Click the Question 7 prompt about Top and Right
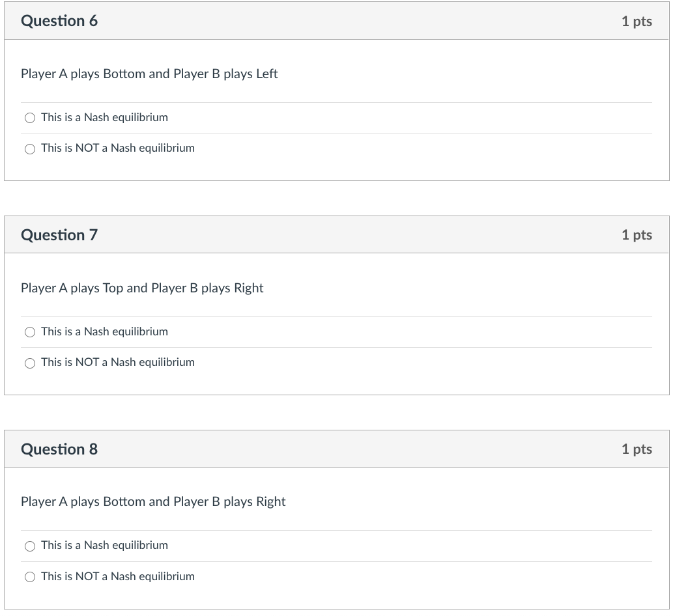 click(142, 288)
